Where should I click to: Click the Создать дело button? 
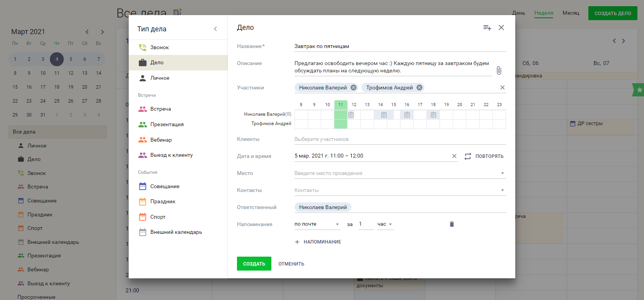click(x=613, y=13)
